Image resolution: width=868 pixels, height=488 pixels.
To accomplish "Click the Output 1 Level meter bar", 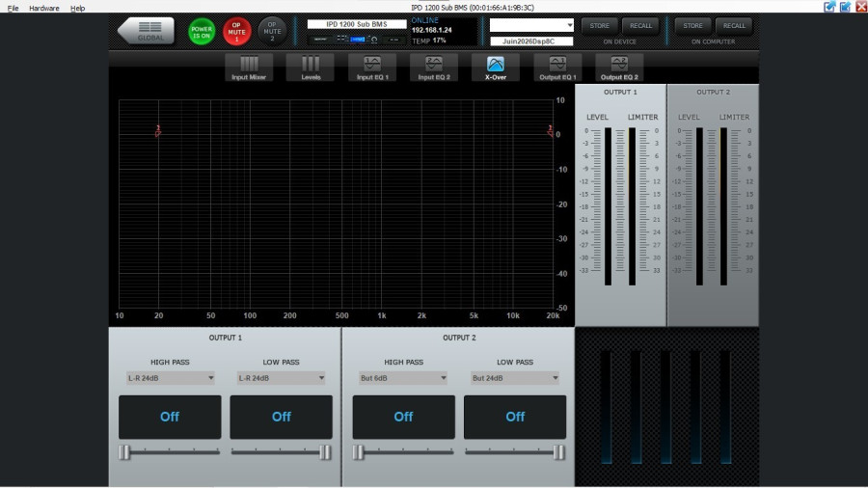I will (608, 206).
